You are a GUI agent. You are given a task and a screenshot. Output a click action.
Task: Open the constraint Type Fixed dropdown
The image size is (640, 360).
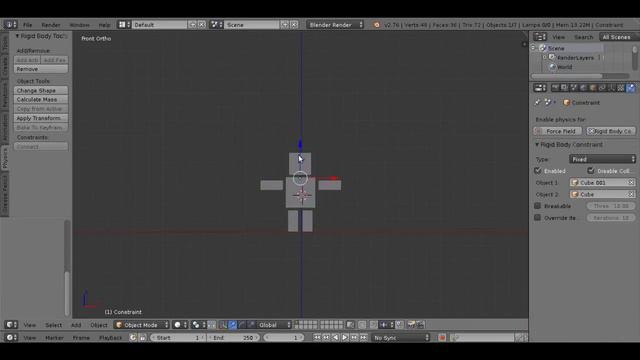pos(602,159)
